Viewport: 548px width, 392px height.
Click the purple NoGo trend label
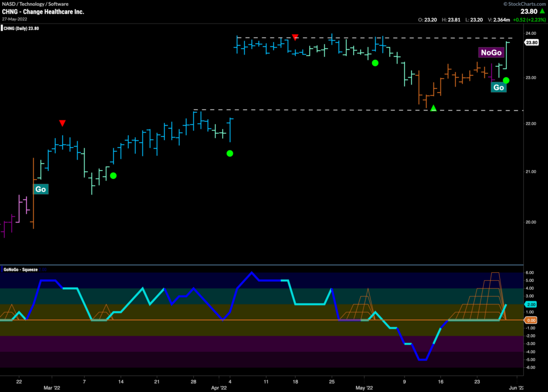coord(491,52)
